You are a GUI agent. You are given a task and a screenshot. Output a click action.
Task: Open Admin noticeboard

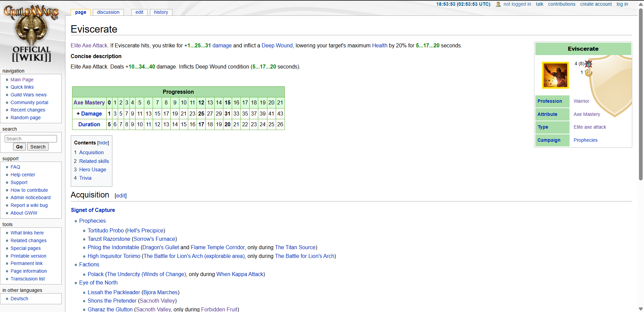[31, 197]
